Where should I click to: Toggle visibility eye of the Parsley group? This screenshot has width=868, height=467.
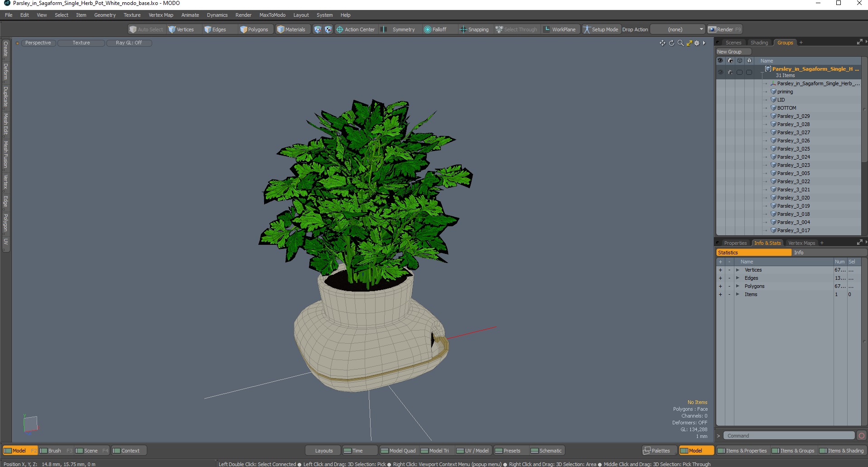[720, 72]
